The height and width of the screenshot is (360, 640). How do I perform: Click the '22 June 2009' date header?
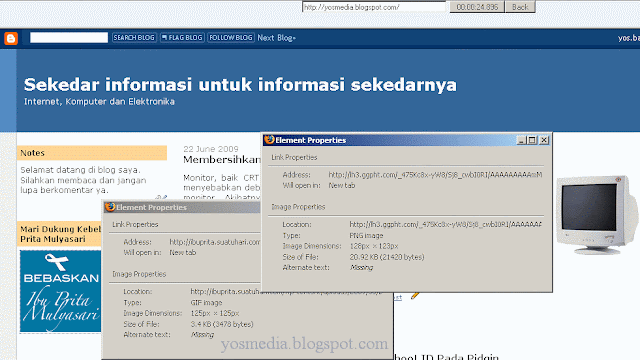click(211, 149)
